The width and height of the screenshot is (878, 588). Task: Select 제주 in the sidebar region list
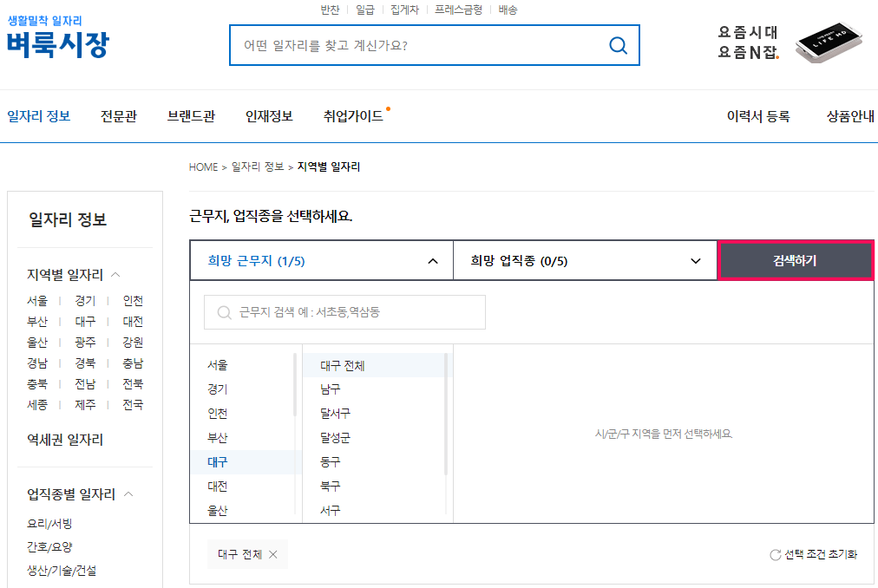pos(85,404)
